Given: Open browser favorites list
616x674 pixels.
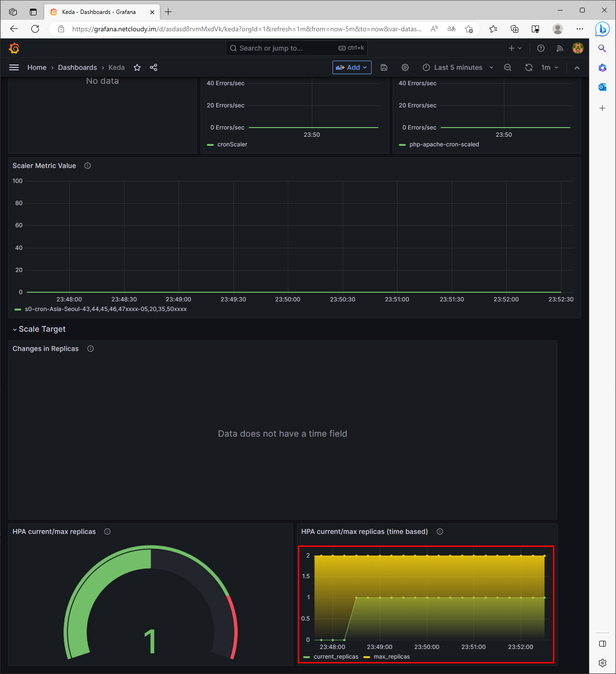Looking at the screenshot, I should (493, 29).
